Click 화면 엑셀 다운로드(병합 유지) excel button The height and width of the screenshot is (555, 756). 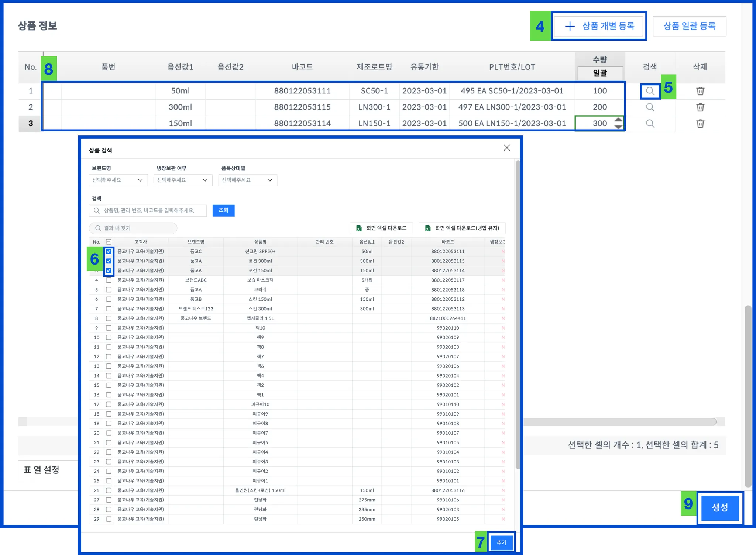click(462, 228)
